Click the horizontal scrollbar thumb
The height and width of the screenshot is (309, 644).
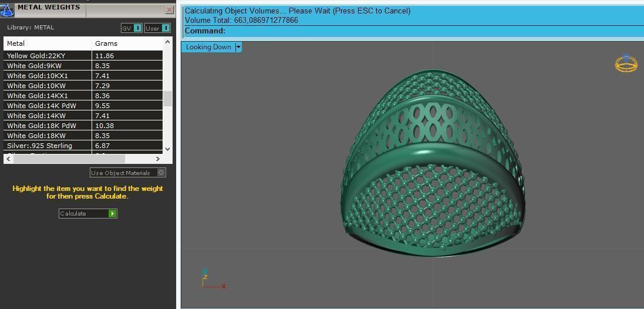click(x=69, y=159)
